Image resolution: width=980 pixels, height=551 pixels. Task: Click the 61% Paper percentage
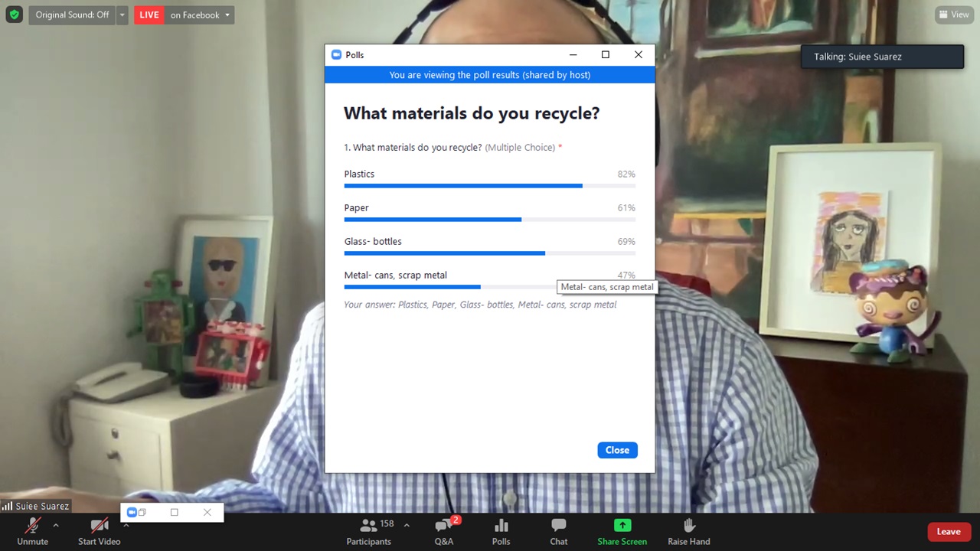point(626,207)
